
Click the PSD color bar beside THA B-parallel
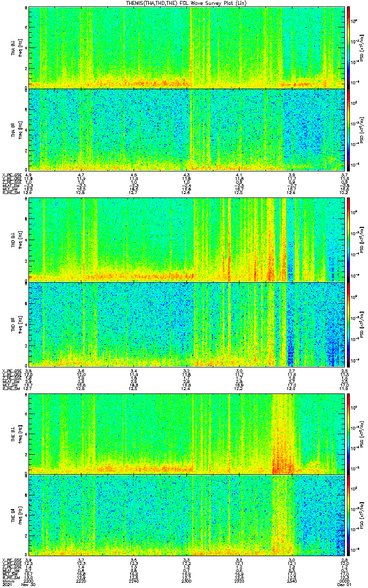click(x=348, y=130)
